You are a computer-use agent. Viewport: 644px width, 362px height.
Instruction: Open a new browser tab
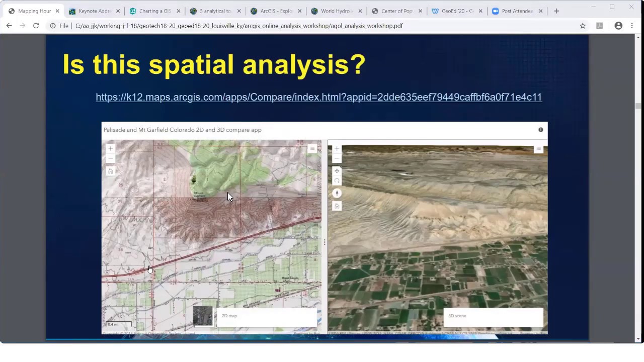(556, 11)
